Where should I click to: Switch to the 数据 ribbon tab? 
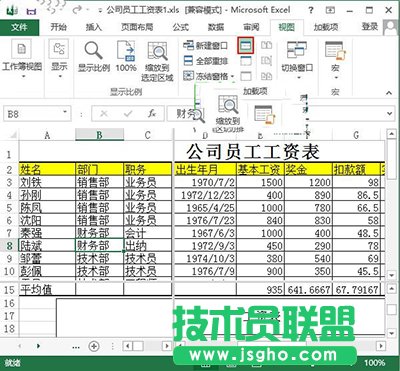[x=216, y=27]
